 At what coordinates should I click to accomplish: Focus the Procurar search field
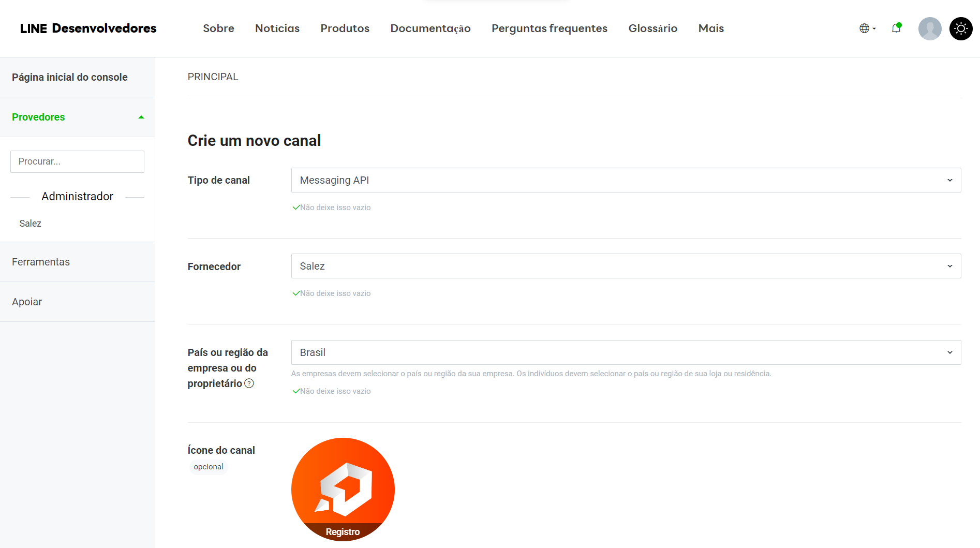(77, 161)
